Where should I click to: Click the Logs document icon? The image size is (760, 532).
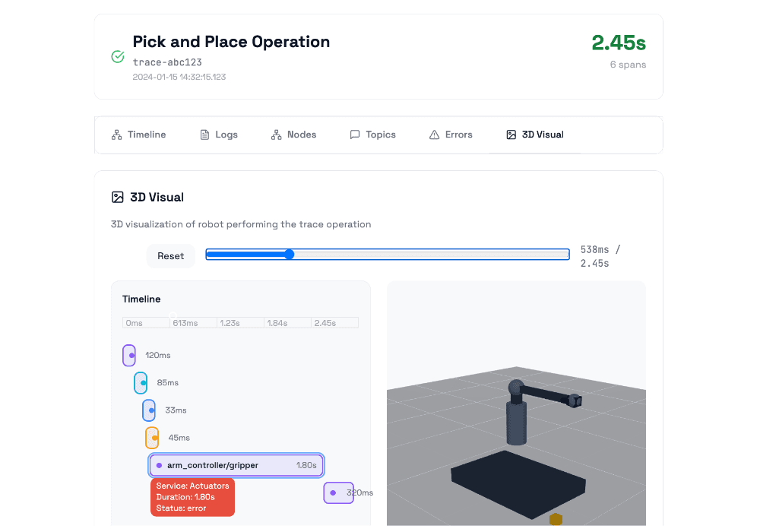click(204, 135)
